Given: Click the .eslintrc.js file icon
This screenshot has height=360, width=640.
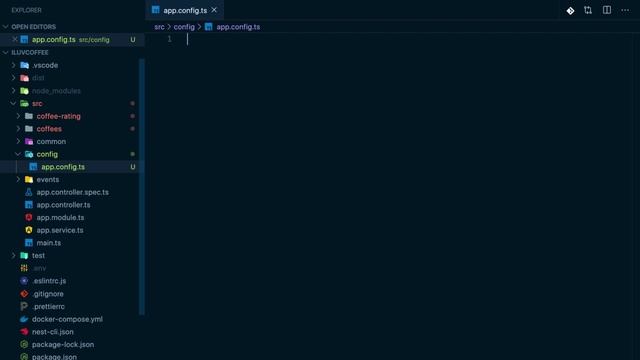Looking at the screenshot, I should [24, 281].
